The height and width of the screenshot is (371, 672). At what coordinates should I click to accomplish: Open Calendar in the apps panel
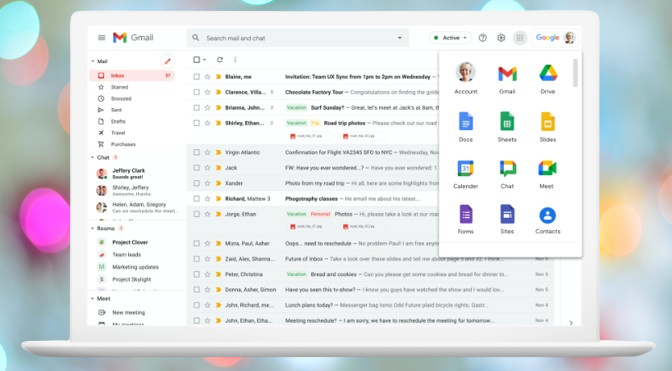(x=466, y=174)
